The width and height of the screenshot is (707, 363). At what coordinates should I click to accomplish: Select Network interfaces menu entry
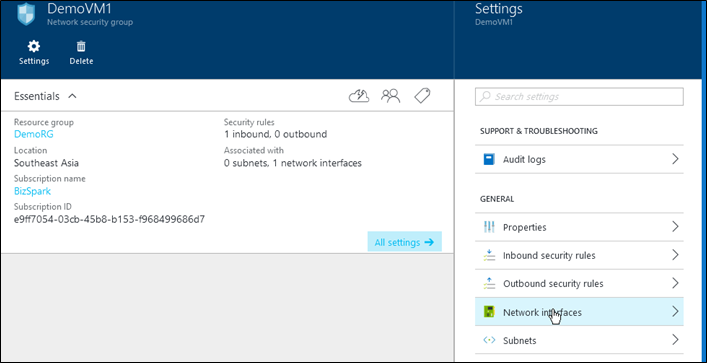click(x=579, y=312)
